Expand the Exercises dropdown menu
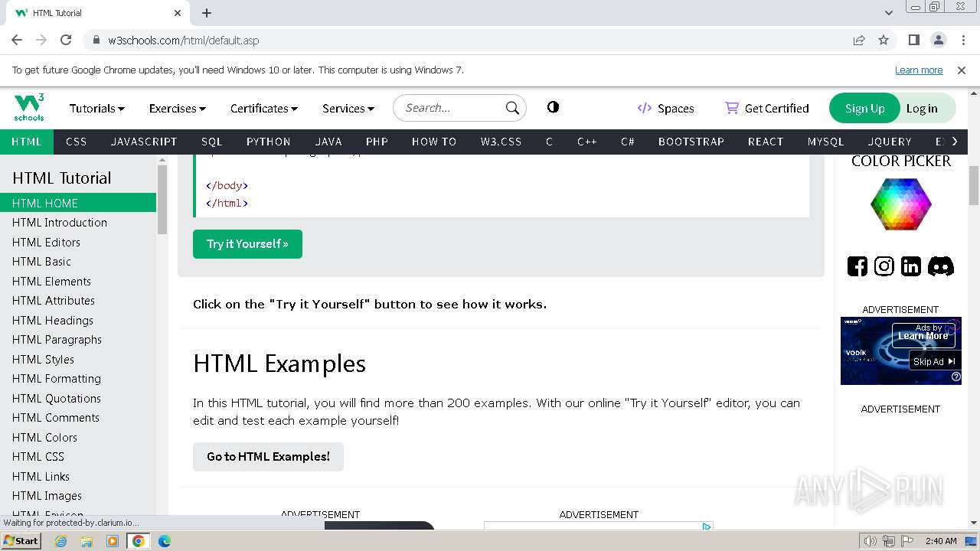Screen dimensions: 980x551 pyautogui.click(x=178, y=108)
